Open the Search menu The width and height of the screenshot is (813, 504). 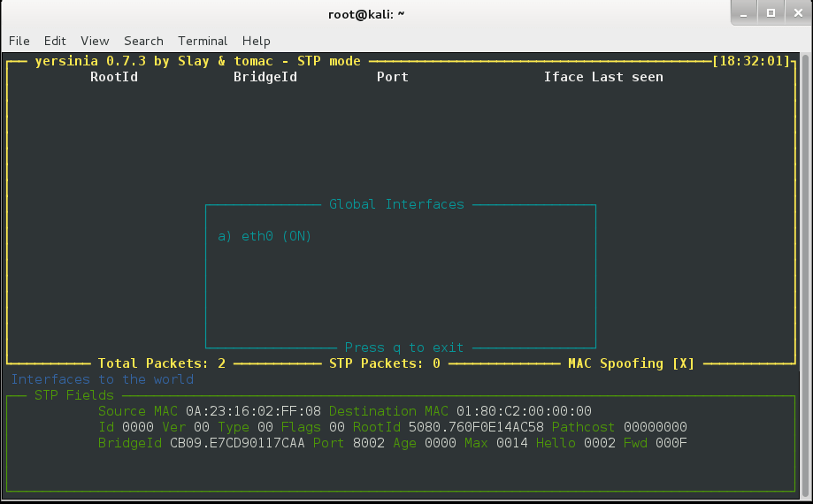(143, 41)
